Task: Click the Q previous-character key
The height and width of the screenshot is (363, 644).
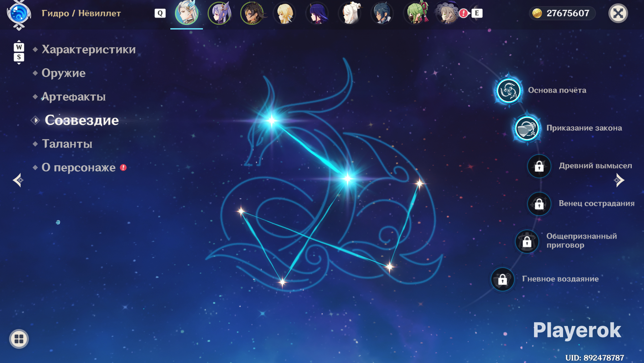Action: (x=160, y=13)
